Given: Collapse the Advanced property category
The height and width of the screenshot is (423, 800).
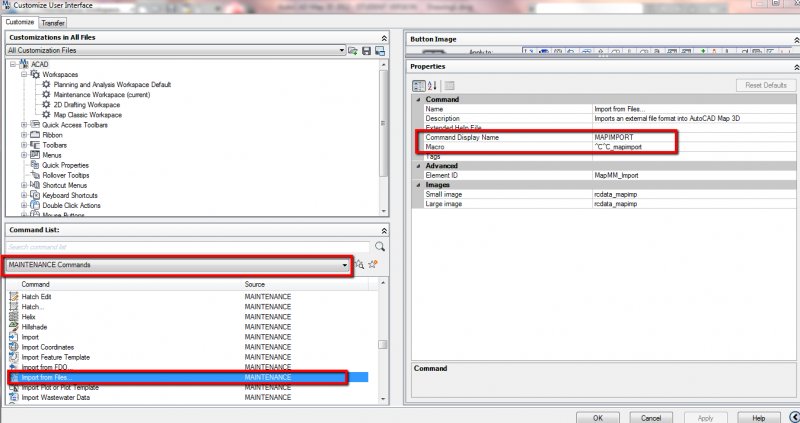Looking at the screenshot, I should 418,166.
